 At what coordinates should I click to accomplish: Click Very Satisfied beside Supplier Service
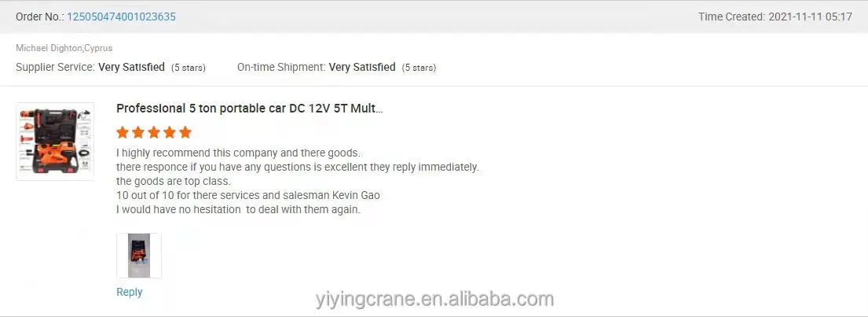[x=132, y=67]
